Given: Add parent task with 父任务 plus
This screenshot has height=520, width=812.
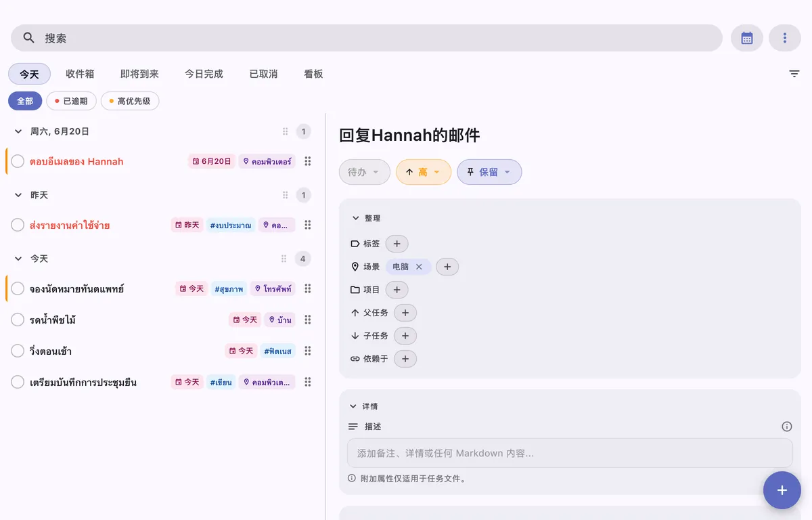Looking at the screenshot, I should click(x=405, y=313).
